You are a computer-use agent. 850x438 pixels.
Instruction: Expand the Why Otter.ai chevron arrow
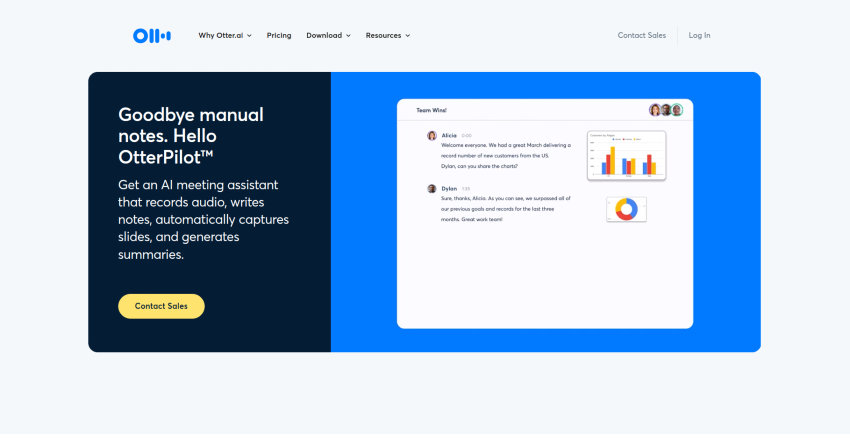coord(249,36)
